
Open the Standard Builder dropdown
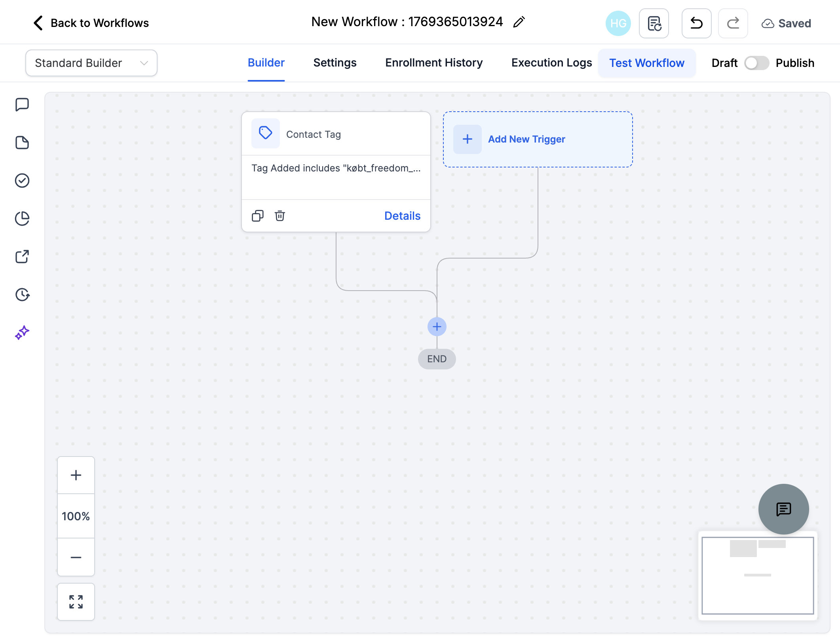(x=91, y=63)
